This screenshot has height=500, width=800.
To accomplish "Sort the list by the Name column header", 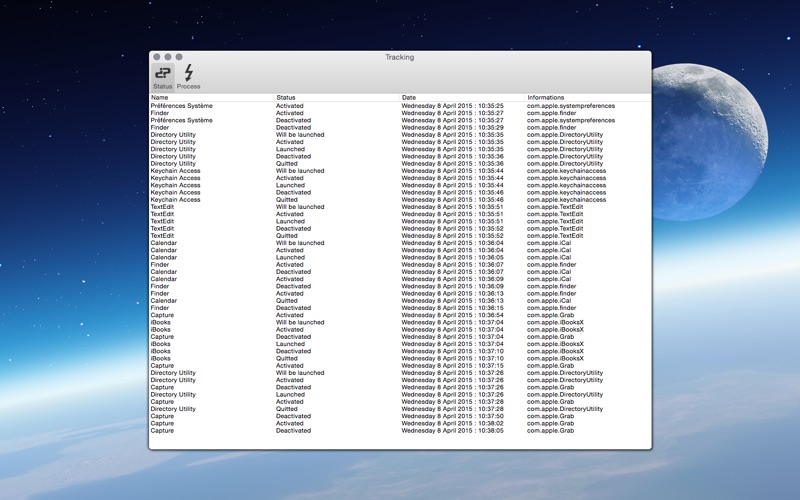I will 212,97.
